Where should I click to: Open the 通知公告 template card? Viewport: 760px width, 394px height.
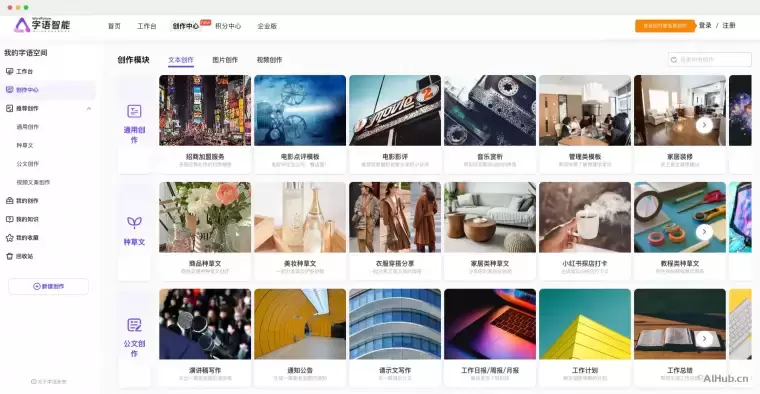point(300,338)
